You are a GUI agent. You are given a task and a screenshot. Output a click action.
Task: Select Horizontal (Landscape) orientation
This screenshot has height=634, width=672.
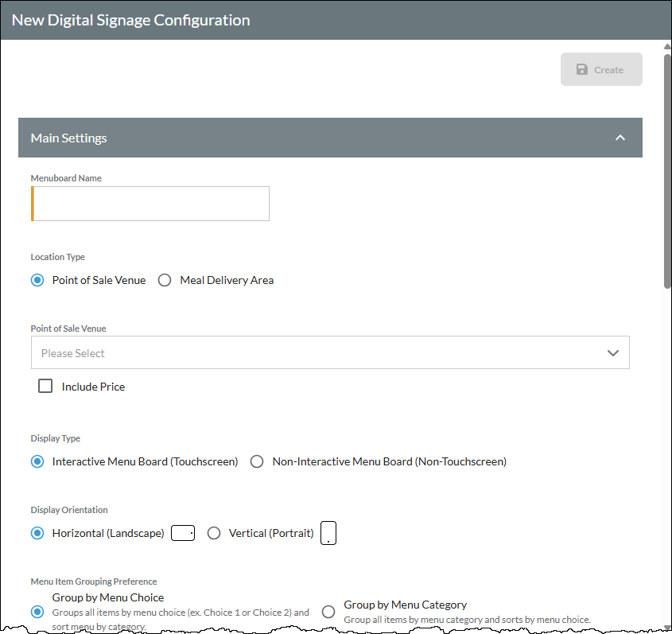pos(37,533)
